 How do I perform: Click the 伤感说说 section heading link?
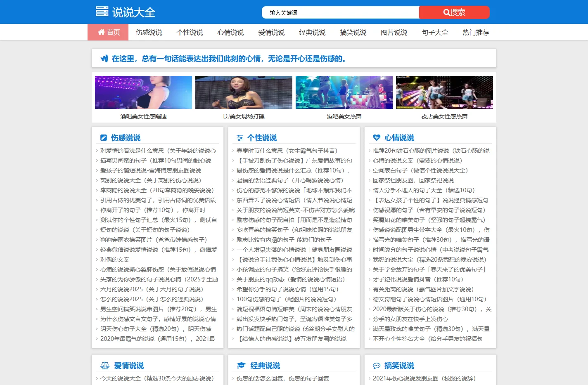pyautogui.click(x=126, y=138)
